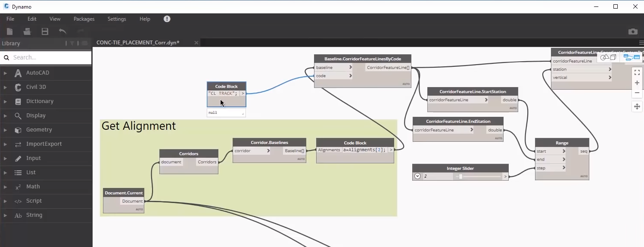Click the Script category icon
The image size is (644, 247).
(x=18, y=201)
